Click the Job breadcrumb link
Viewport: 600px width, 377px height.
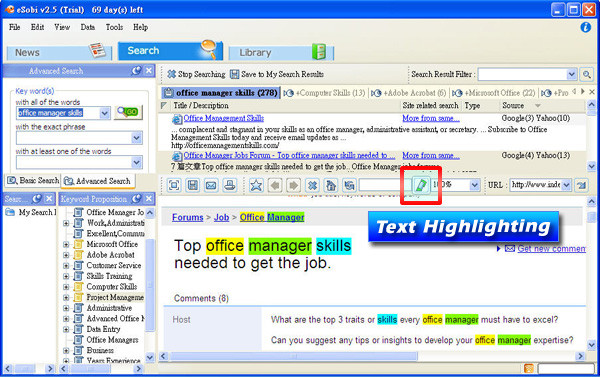(221, 217)
